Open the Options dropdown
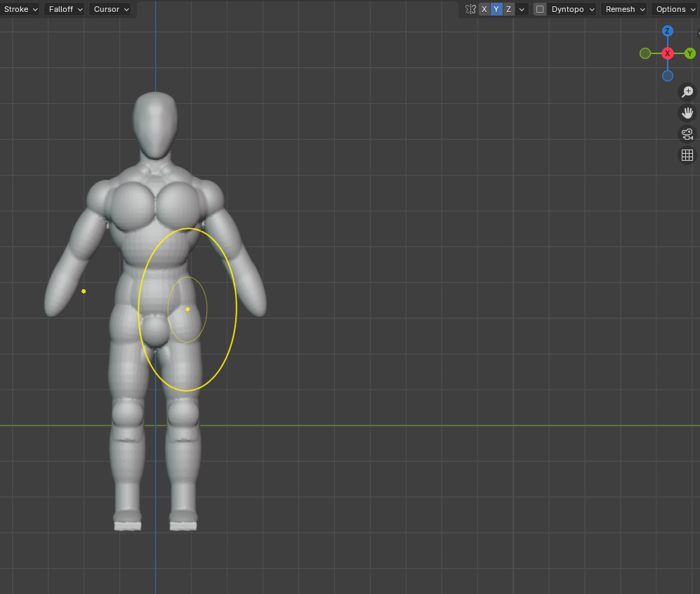700x594 pixels. click(x=675, y=9)
